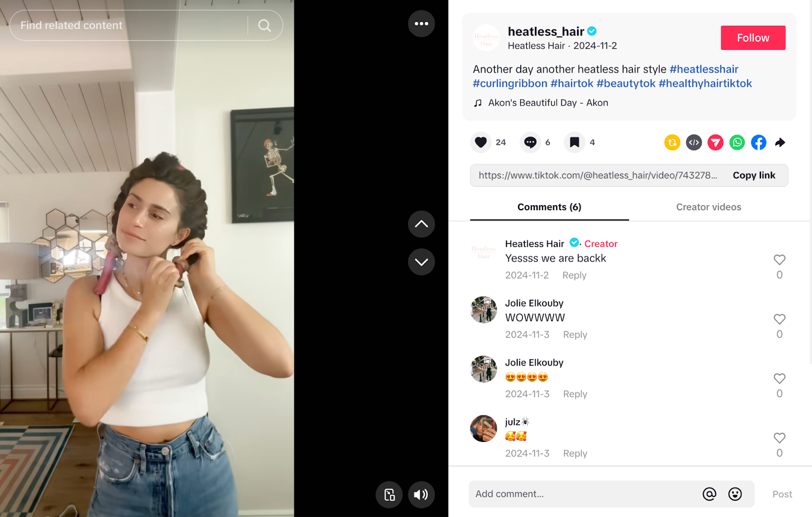The height and width of the screenshot is (517, 812).
Task: Copy link to the video
Action: pyautogui.click(x=754, y=175)
